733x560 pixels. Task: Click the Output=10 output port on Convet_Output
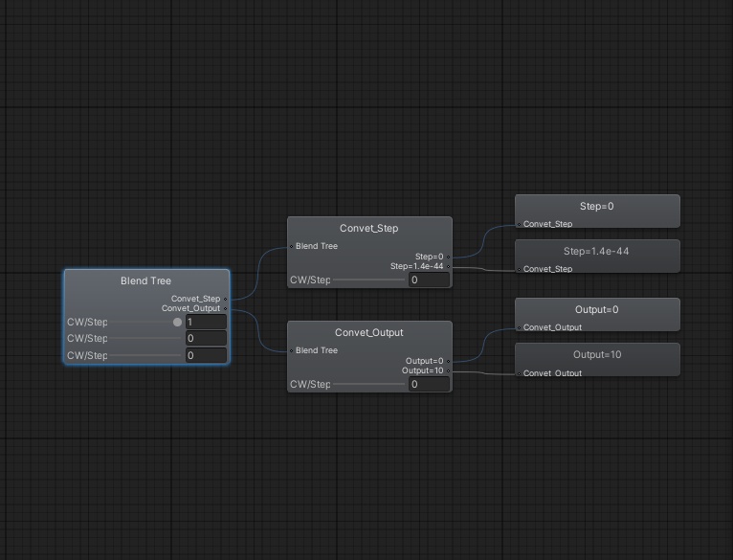(448, 371)
